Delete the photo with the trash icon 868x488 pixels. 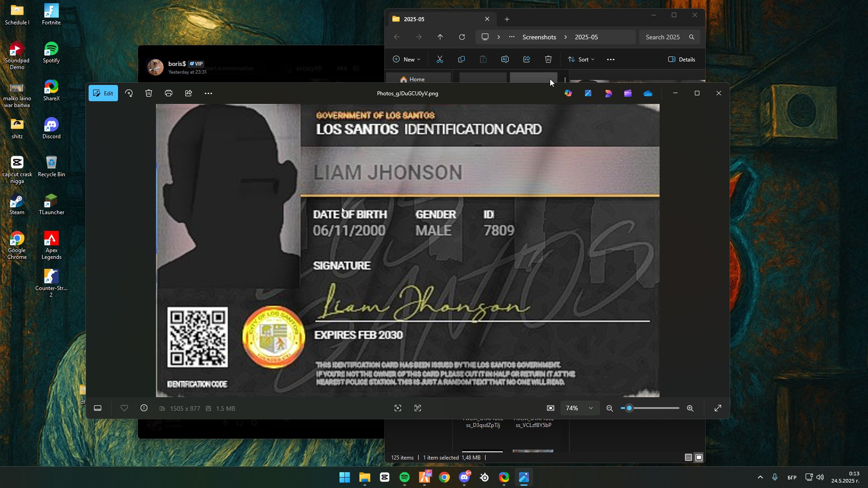click(149, 93)
